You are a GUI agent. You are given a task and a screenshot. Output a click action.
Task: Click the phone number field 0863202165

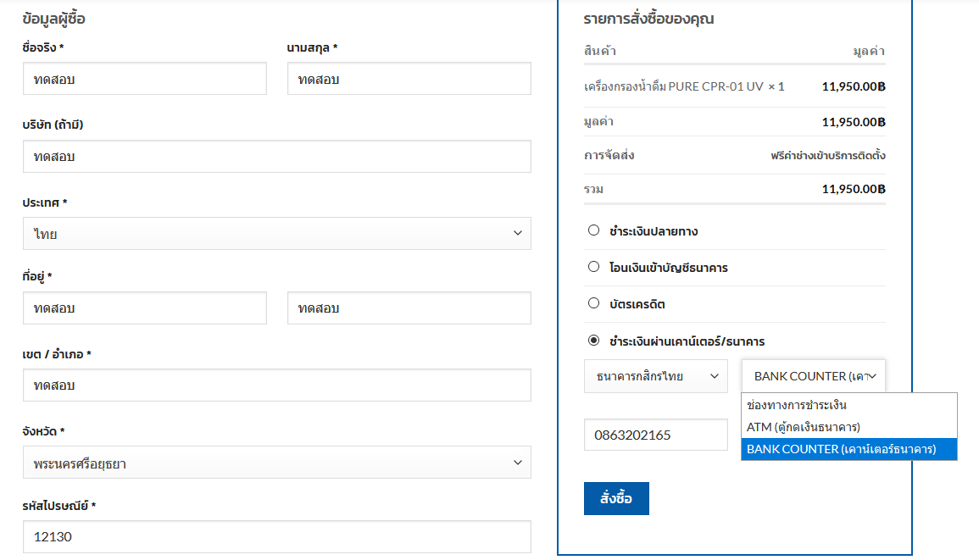point(655,435)
